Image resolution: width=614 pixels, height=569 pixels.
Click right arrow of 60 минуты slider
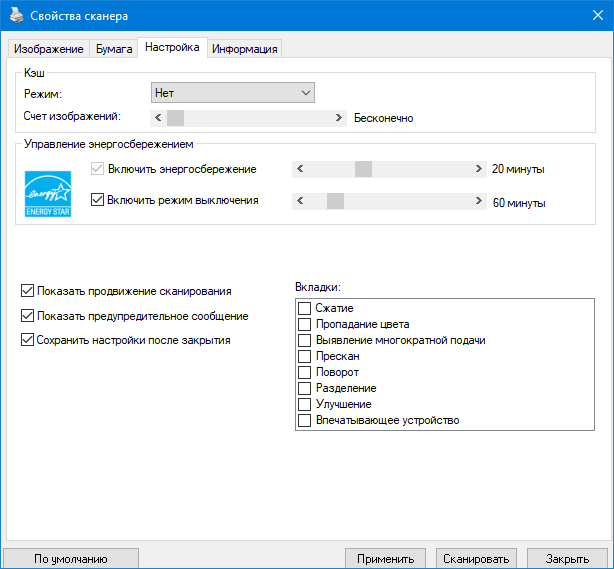click(479, 201)
